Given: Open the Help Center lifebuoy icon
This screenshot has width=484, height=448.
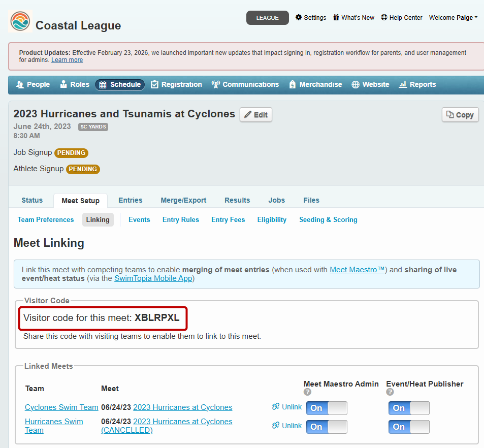Looking at the screenshot, I should click(384, 17).
